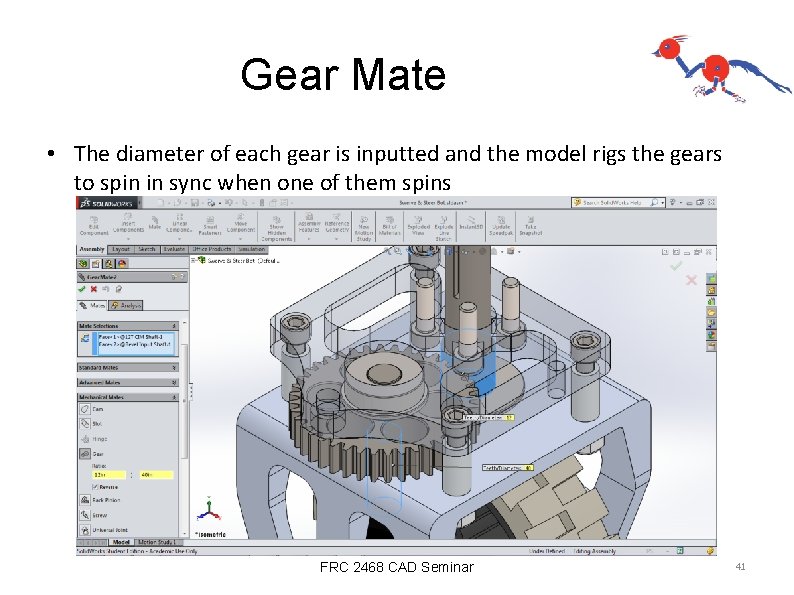The image size is (794, 595).
Task: Click the PropertyManager vertical scrollbar
Action: click(x=184, y=400)
